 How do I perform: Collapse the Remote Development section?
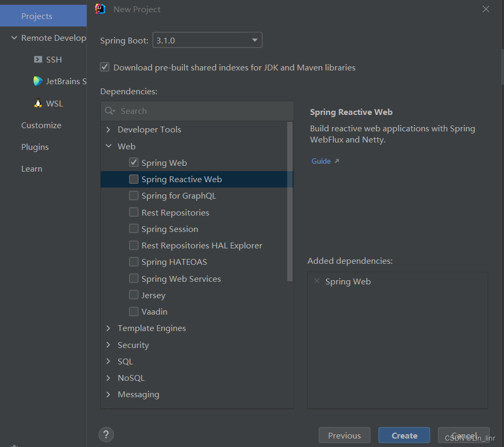tap(14, 38)
